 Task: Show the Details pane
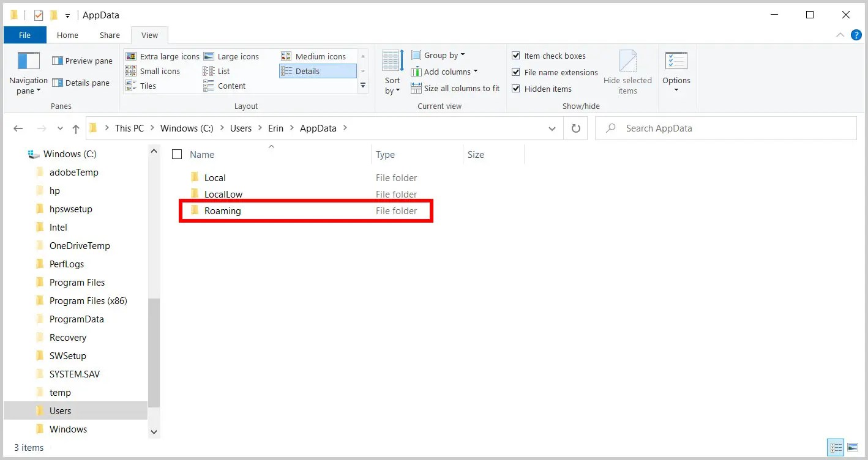tap(81, 83)
